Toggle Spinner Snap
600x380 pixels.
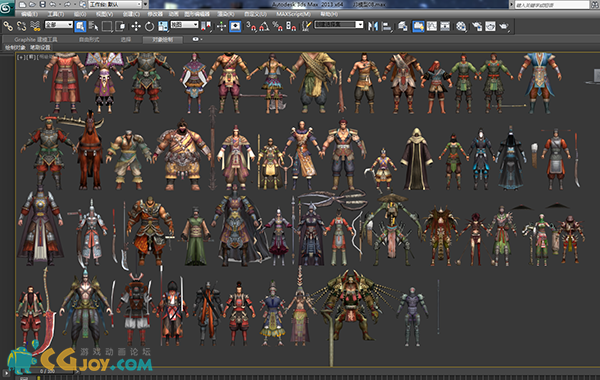pos(291,26)
